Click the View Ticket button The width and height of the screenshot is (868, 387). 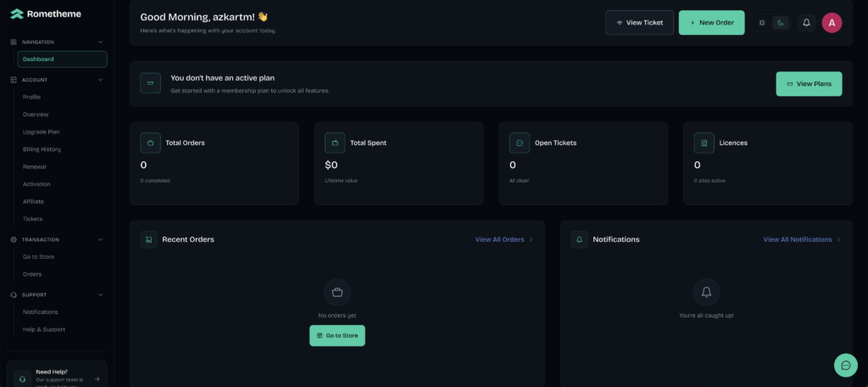pyautogui.click(x=639, y=23)
